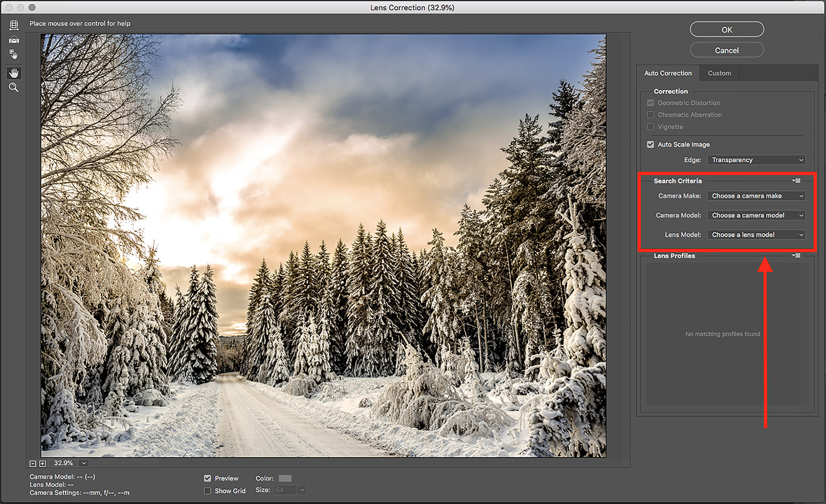Open the Camera Make dropdown
Screen dimensions: 826x504
756,196
